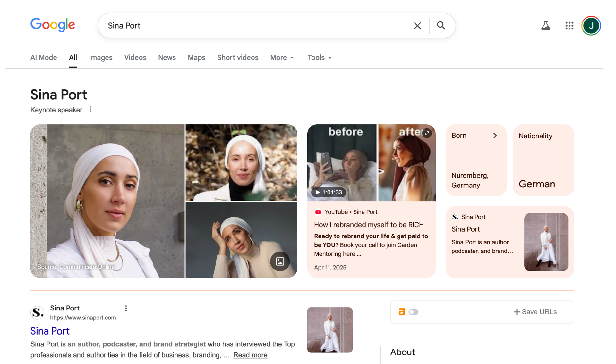
Task: Click the YouTube logo icon in video card
Action: pos(318,212)
